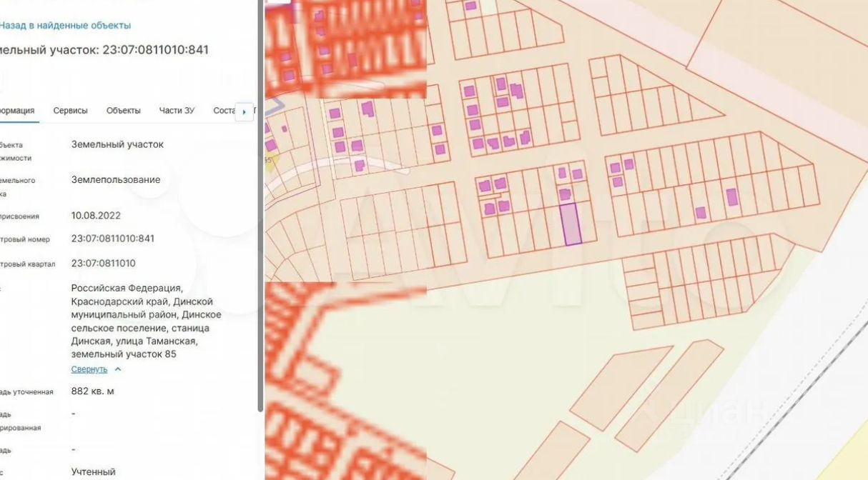Image resolution: width=868 pixels, height=480 pixels.
Task: Open the Части ЗУ tab
Action: (x=177, y=111)
